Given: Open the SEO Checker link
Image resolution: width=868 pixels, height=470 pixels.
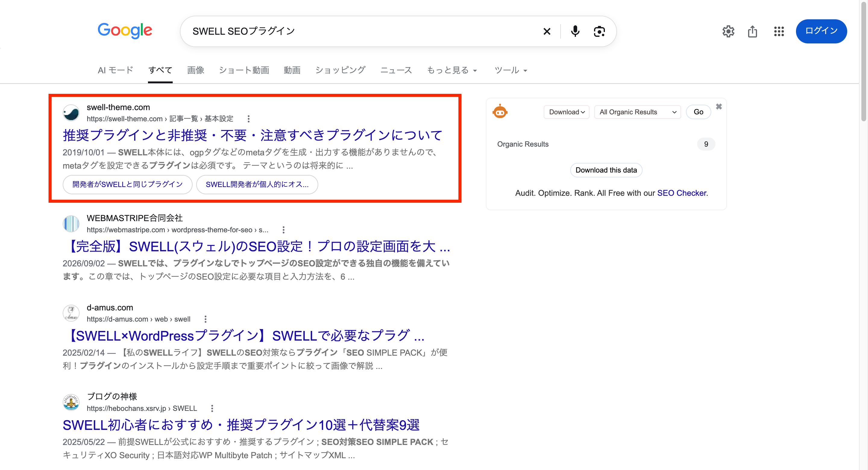Looking at the screenshot, I should point(682,193).
